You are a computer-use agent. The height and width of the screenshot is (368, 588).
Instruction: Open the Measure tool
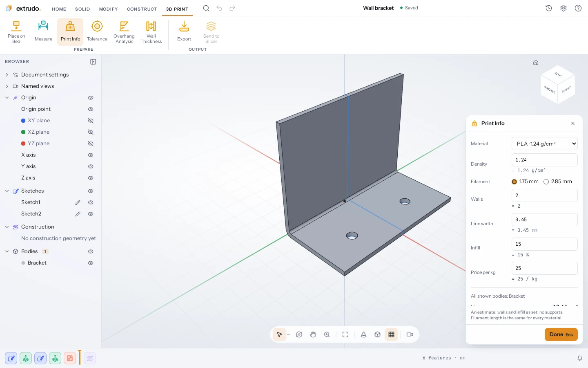[43, 32]
